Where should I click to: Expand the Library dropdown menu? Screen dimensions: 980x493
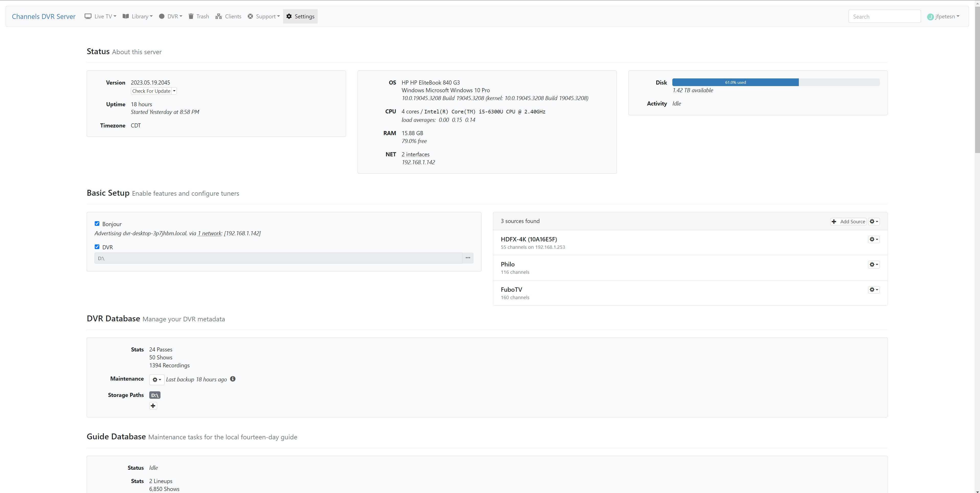coord(138,16)
